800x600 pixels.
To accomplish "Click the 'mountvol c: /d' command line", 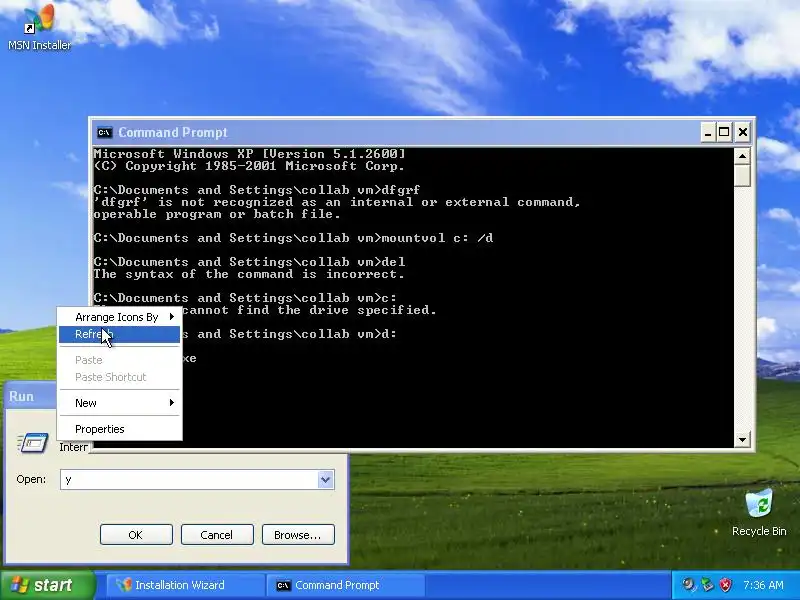I will point(293,238).
